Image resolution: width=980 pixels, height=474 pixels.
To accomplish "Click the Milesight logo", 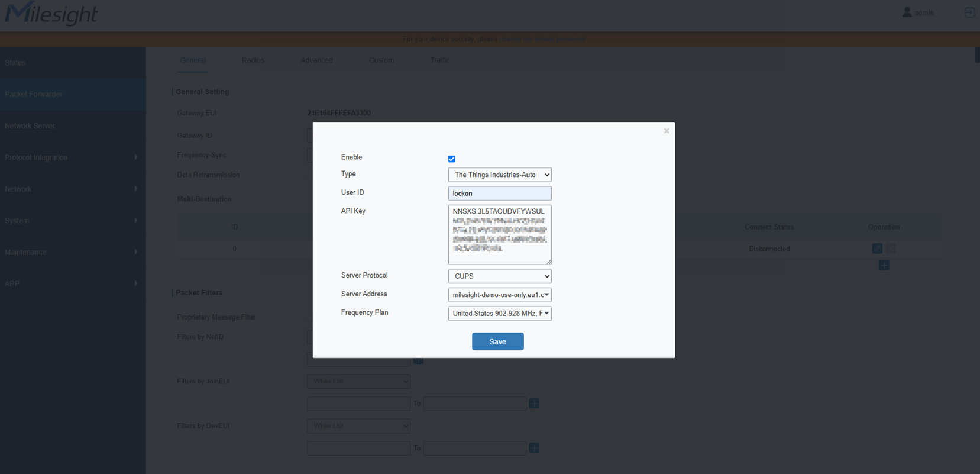I will (51, 13).
